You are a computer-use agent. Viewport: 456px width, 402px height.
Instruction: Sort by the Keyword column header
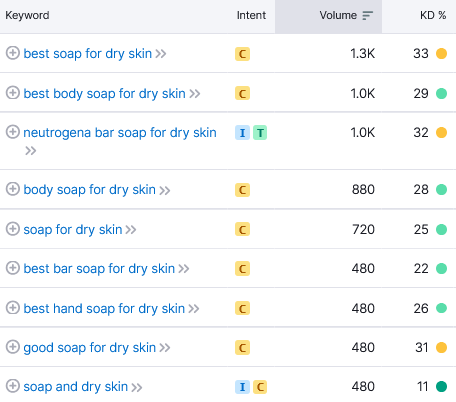(x=27, y=15)
